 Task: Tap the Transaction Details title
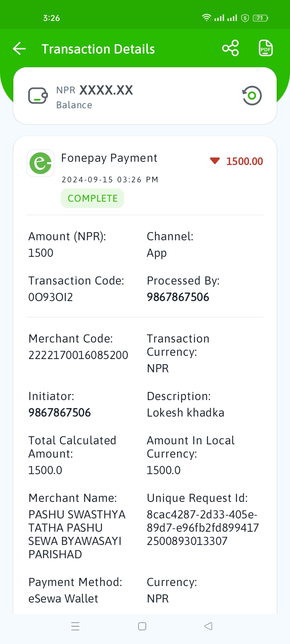98,49
